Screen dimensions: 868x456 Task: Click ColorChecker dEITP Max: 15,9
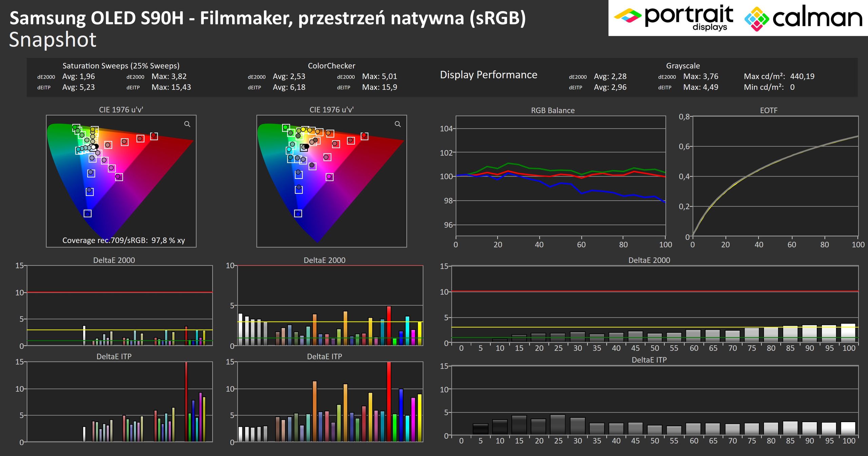(380, 87)
